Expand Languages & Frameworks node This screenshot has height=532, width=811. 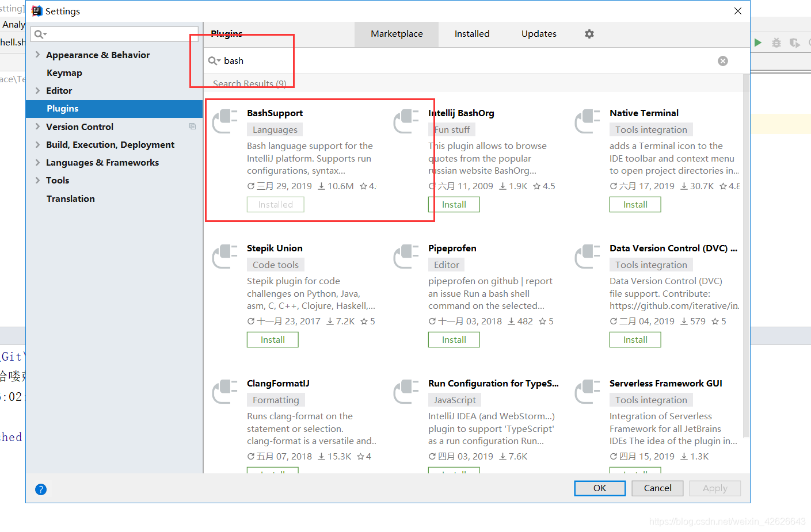coord(37,162)
